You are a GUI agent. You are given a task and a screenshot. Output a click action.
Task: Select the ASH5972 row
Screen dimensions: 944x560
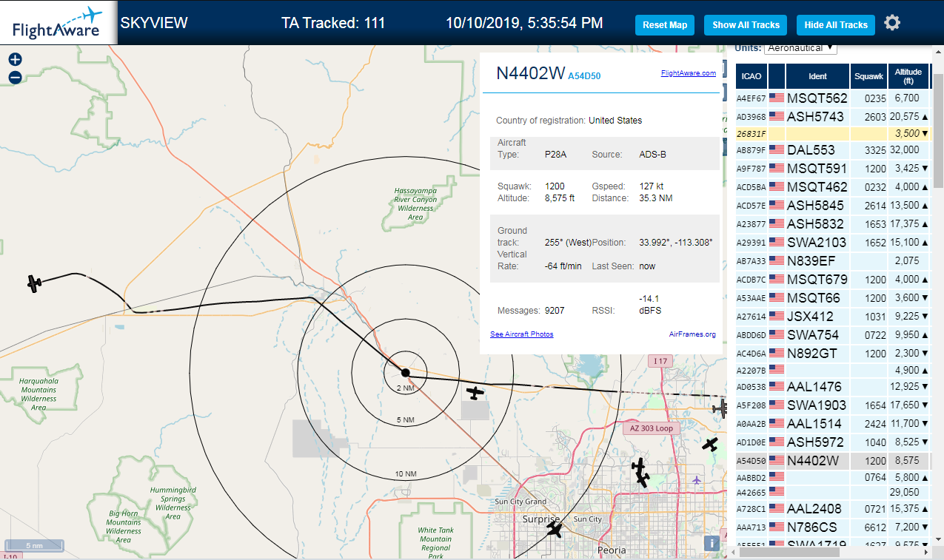833,442
